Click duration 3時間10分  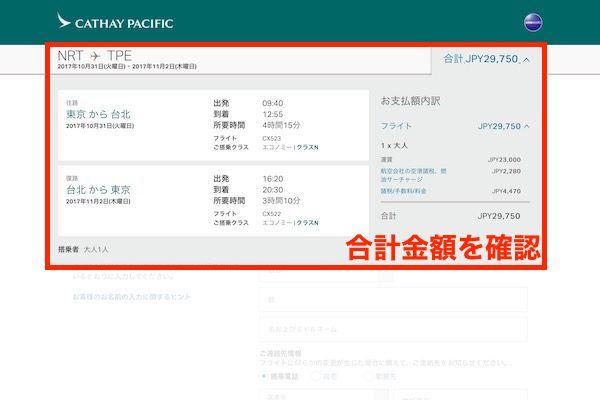(x=281, y=201)
